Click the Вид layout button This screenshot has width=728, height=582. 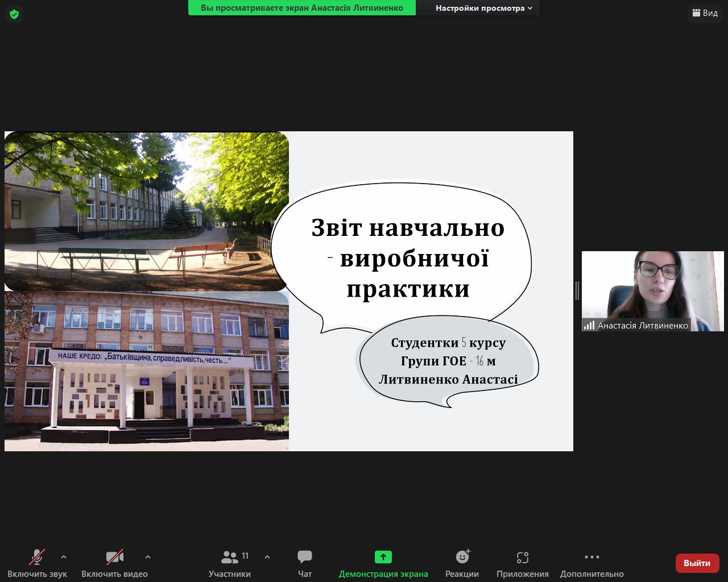[x=705, y=13]
